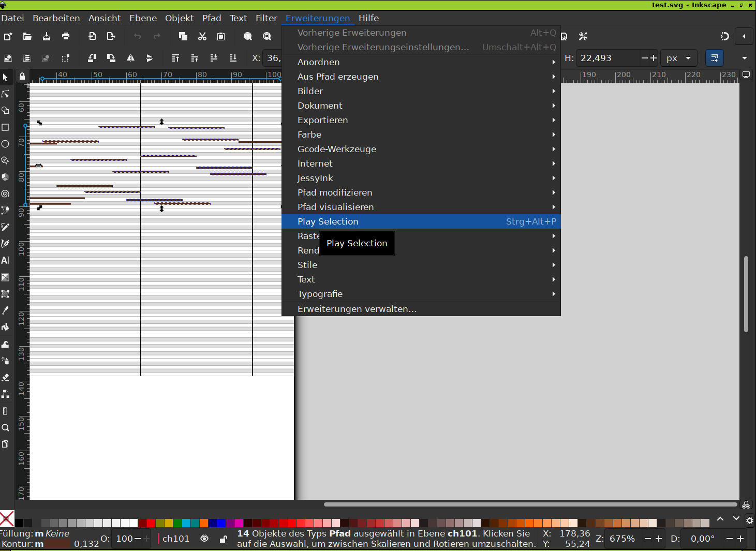Expand the Aus Pfad erzeugen submenu
Image resolution: width=756 pixels, height=551 pixels.
tap(421, 77)
